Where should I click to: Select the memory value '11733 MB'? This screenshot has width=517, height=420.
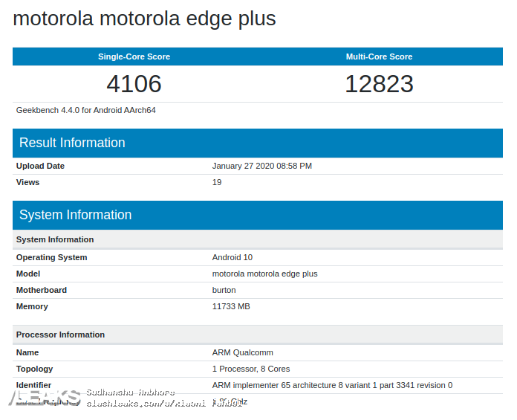pyautogui.click(x=231, y=306)
